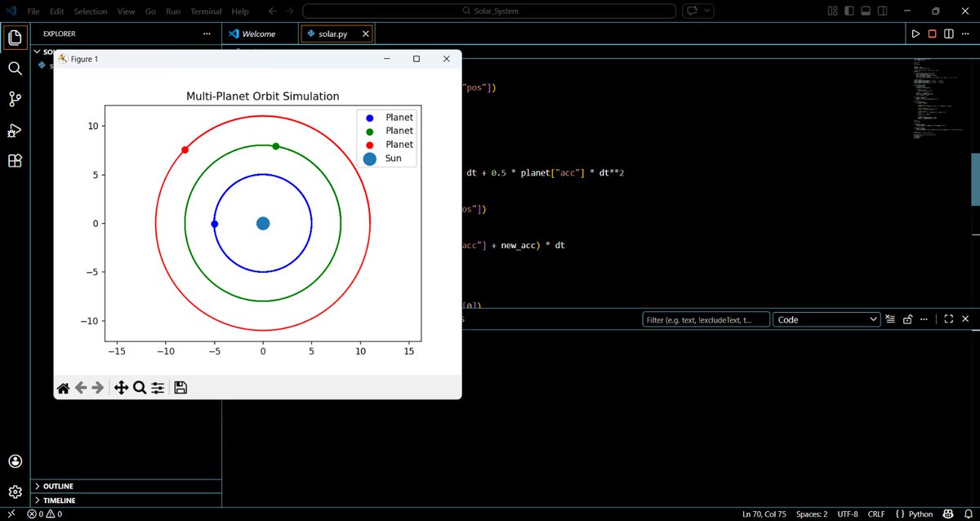Change line endings via CRLF status item

(x=876, y=514)
